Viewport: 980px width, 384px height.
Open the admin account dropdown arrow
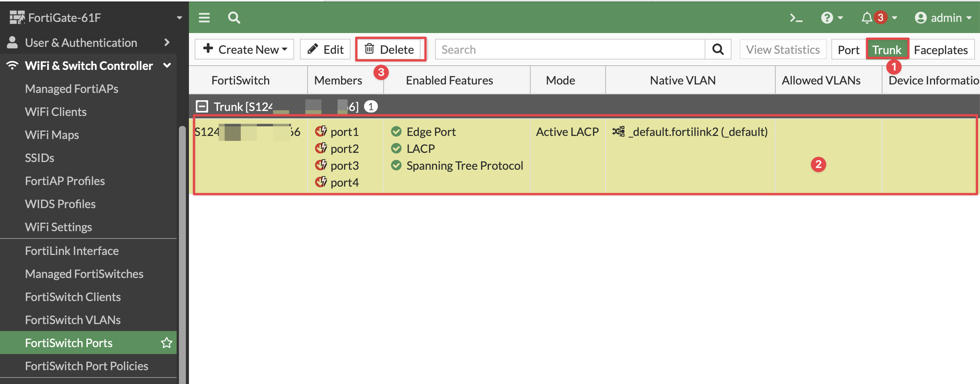968,18
